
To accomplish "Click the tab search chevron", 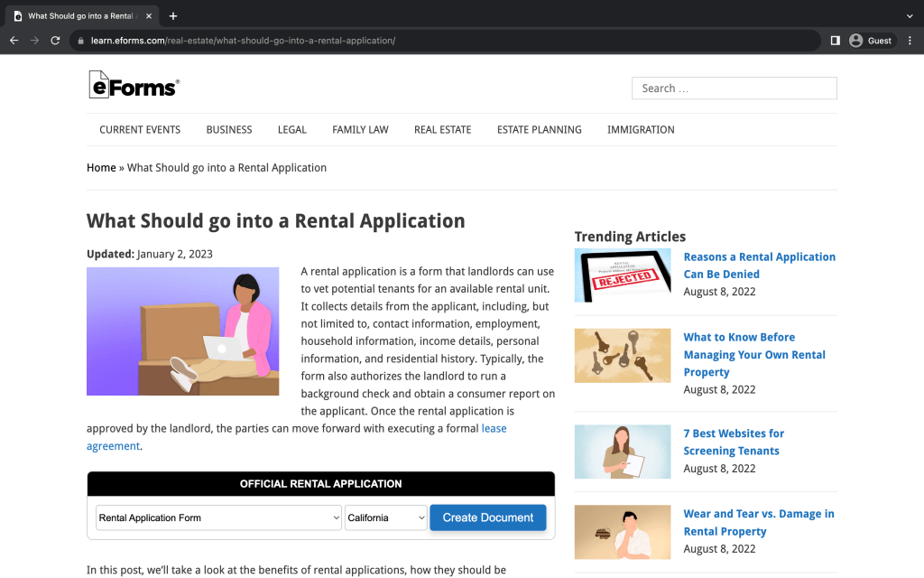I will [x=909, y=16].
